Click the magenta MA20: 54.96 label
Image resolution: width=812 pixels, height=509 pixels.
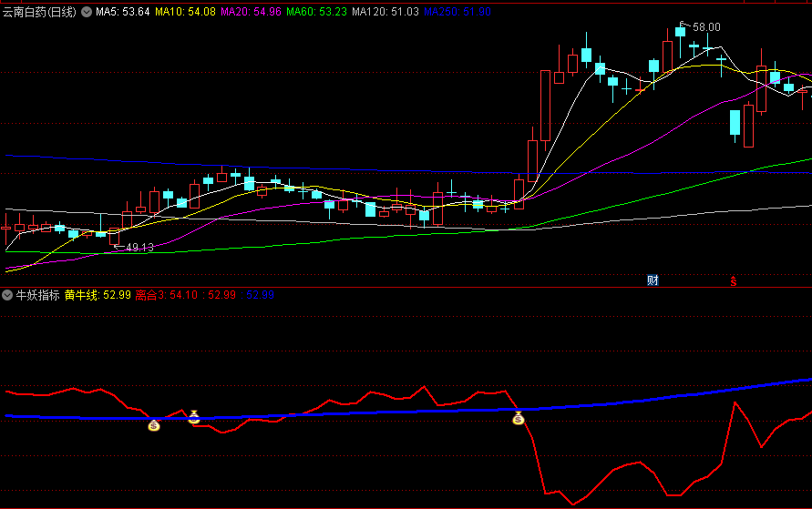pyautogui.click(x=252, y=12)
